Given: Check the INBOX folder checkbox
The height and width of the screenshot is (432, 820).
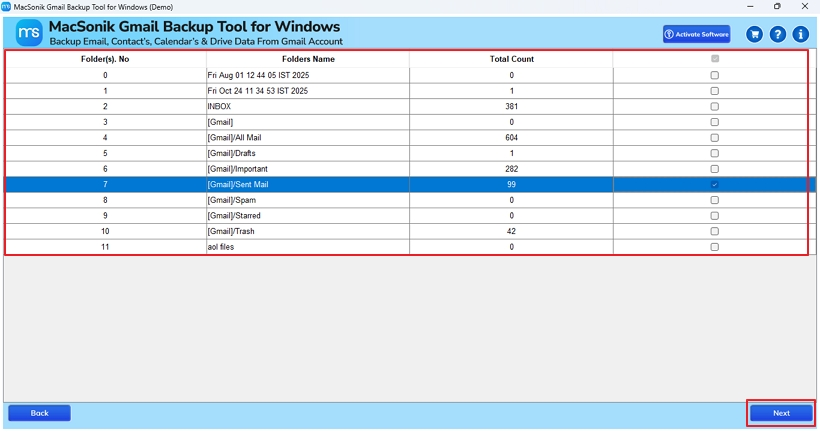Looking at the screenshot, I should pyautogui.click(x=714, y=107).
